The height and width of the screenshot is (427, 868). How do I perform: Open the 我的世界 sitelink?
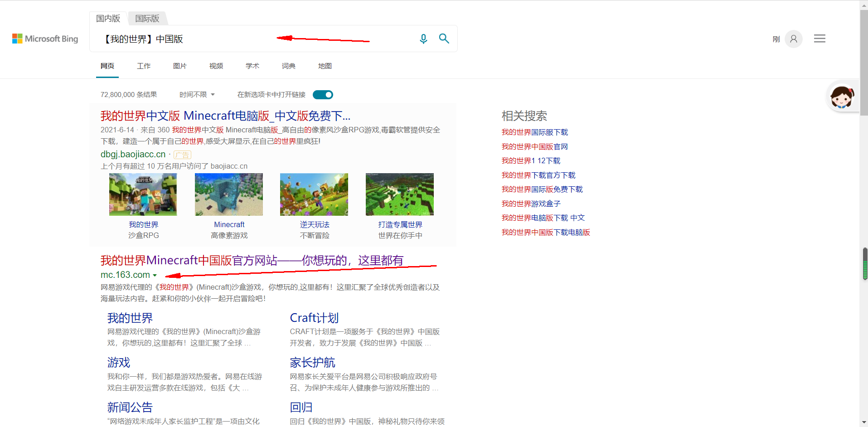pyautogui.click(x=130, y=318)
